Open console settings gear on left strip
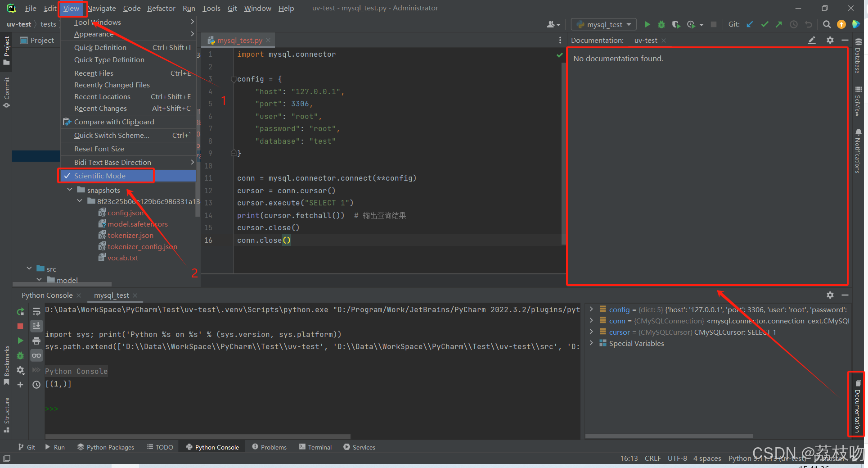The width and height of the screenshot is (868, 468). (x=20, y=370)
